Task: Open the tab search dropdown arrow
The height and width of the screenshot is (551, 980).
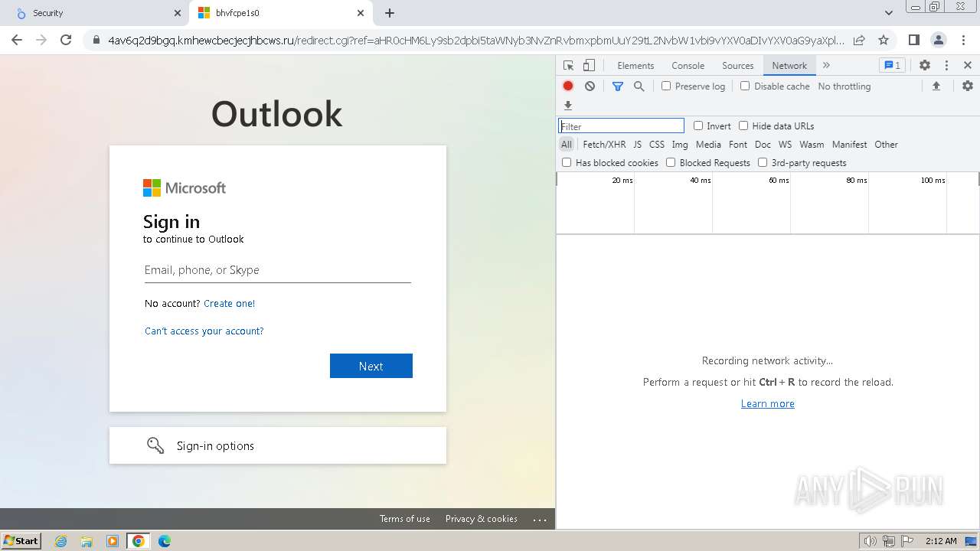Action: pos(888,13)
